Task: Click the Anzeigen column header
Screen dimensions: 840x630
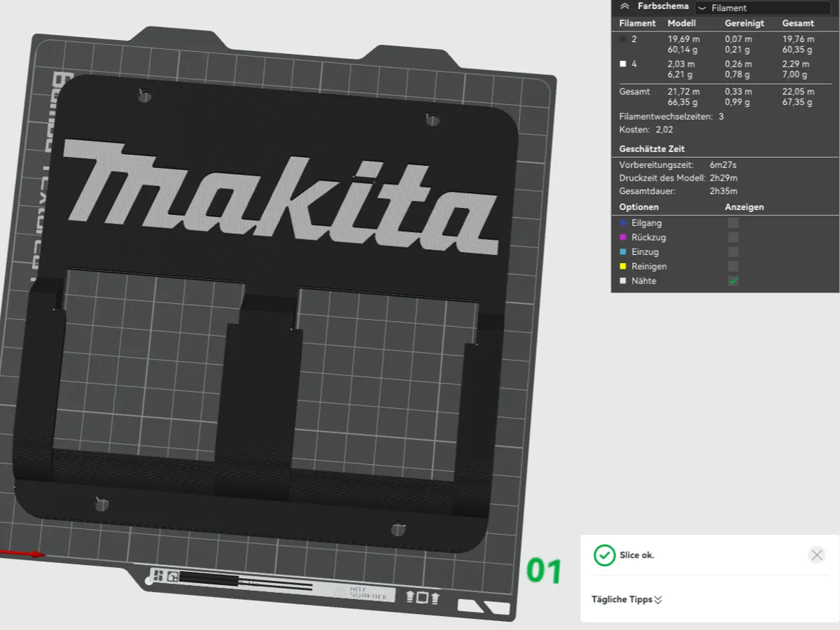Action: click(744, 207)
